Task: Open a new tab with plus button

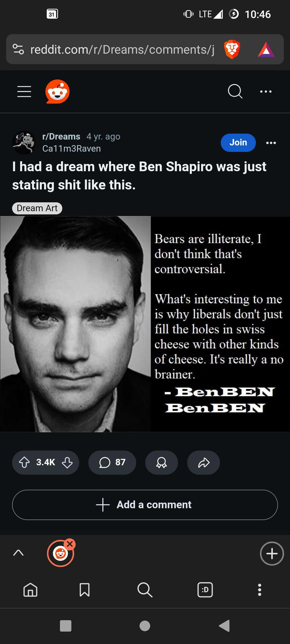Action: coord(272,553)
